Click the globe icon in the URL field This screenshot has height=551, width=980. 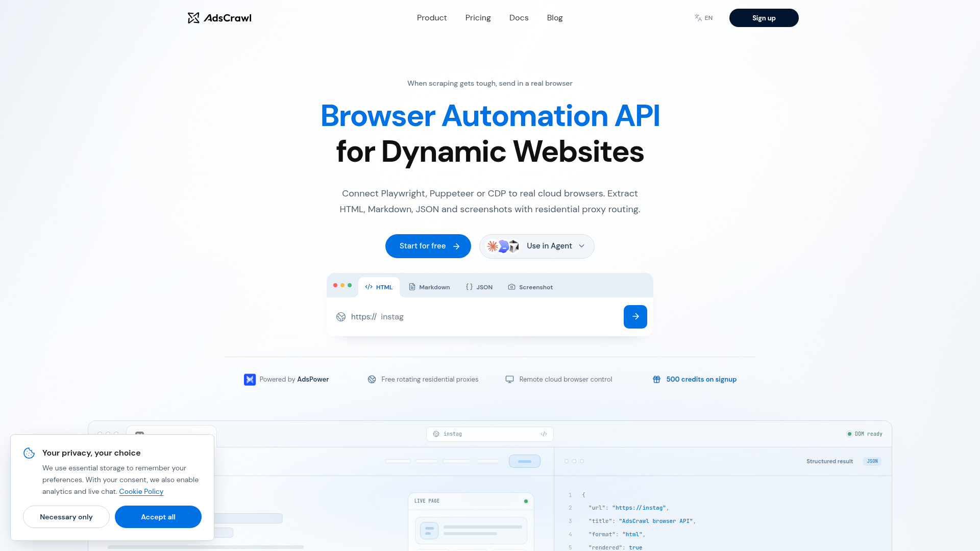point(341,317)
